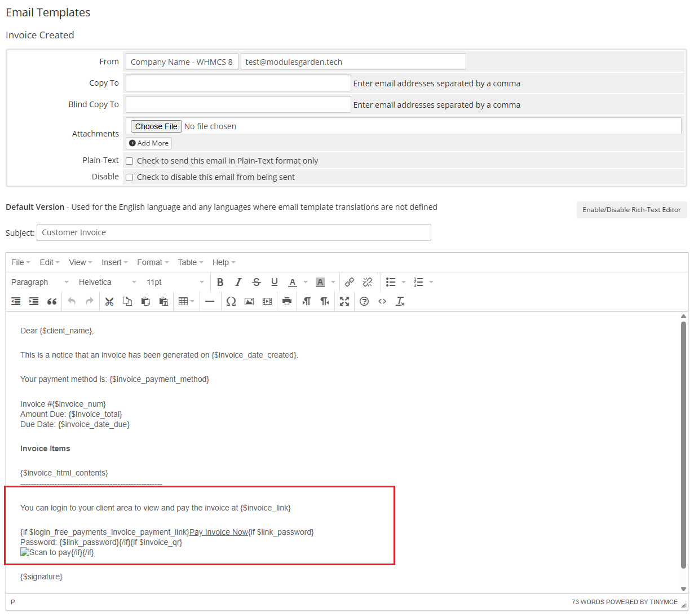Open the table insert dropdown
The image size is (694, 616).
pyautogui.click(x=186, y=301)
